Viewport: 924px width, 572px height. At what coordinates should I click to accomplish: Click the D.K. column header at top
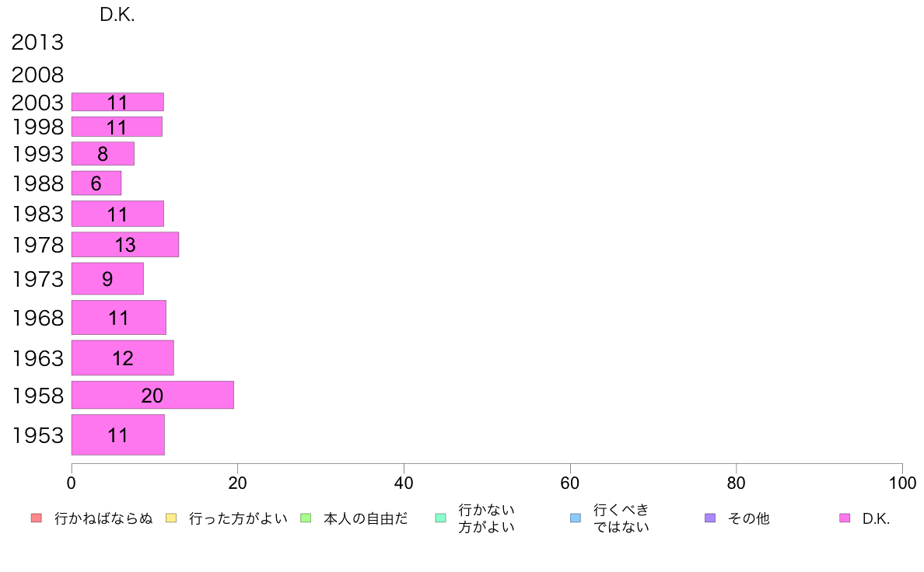(x=117, y=15)
